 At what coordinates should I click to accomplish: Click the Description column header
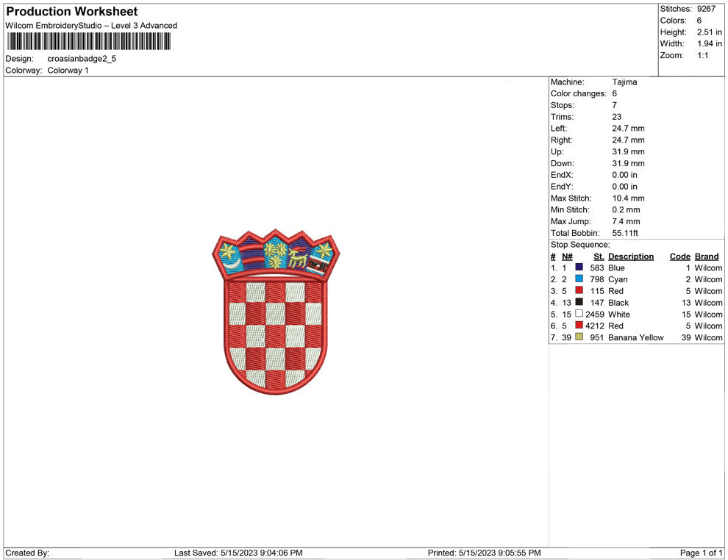631,256
